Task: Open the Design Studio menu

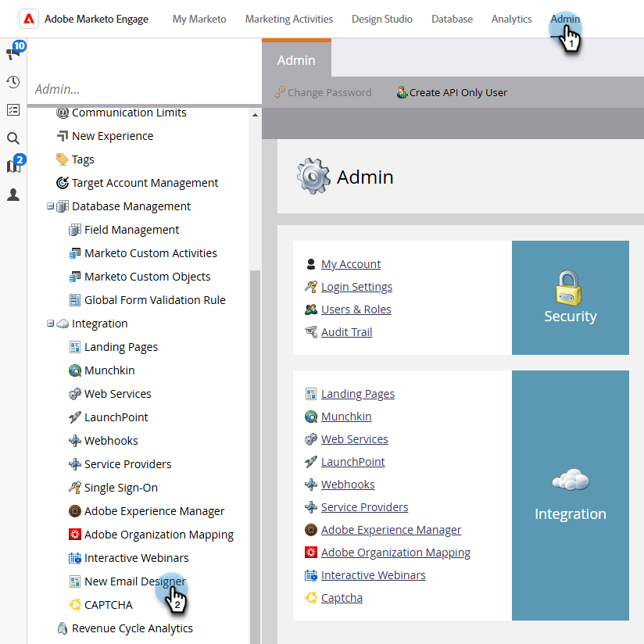Action: 382,19
